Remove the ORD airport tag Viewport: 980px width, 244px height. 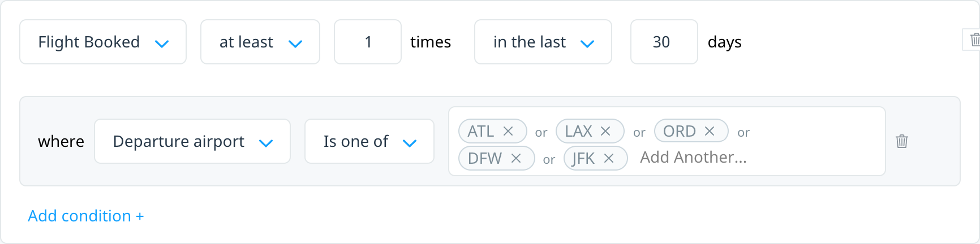[x=710, y=131]
